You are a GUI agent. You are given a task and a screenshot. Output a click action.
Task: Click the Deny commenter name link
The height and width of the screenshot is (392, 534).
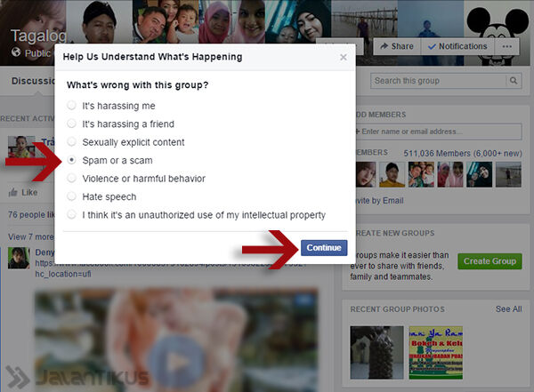click(x=44, y=252)
